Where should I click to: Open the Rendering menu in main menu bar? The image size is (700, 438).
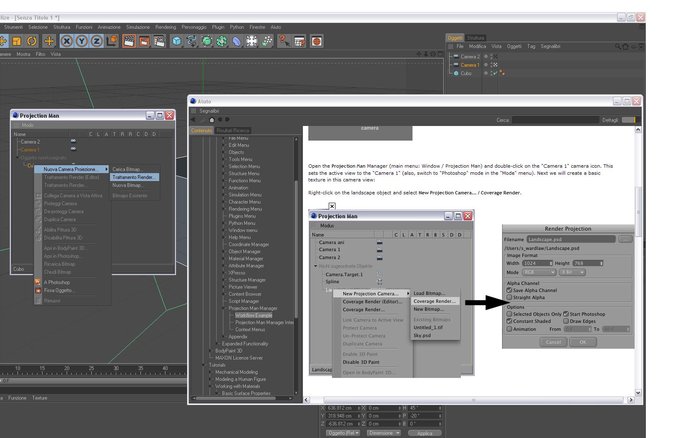pyautogui.click(x=166, y=27)
